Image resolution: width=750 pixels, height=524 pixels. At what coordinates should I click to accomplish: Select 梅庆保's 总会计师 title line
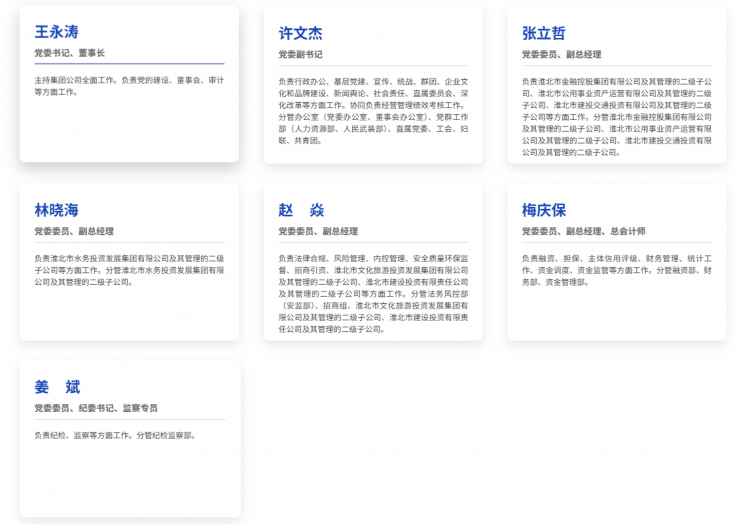click(583, 231)
